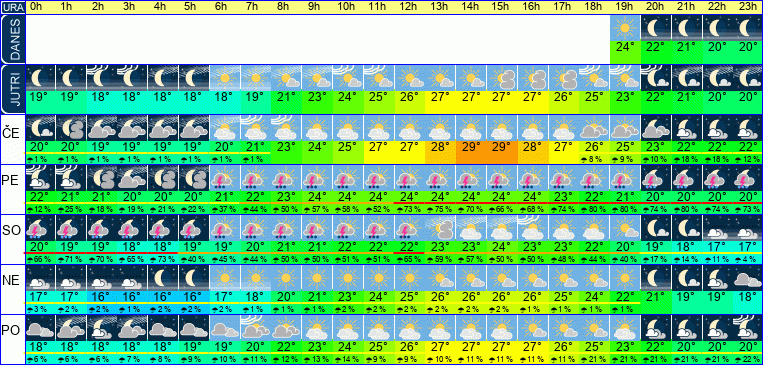Click the 80% precipitation value for PE at 18h
Screen dimensions: 763x365
pos(594,209)
